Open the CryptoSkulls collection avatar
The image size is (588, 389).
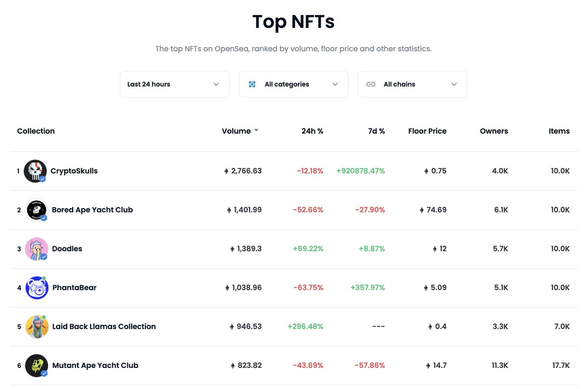pos(35,171)
